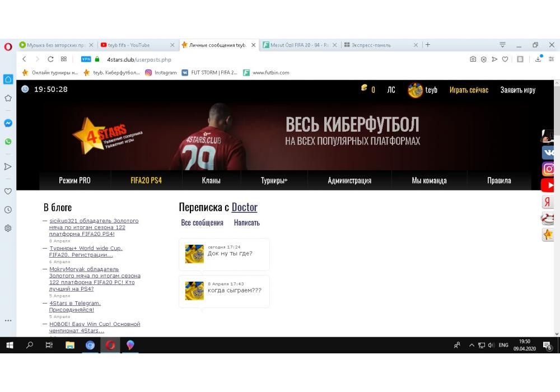Click the YouTube icon on the right social panel

coord(548,185)
